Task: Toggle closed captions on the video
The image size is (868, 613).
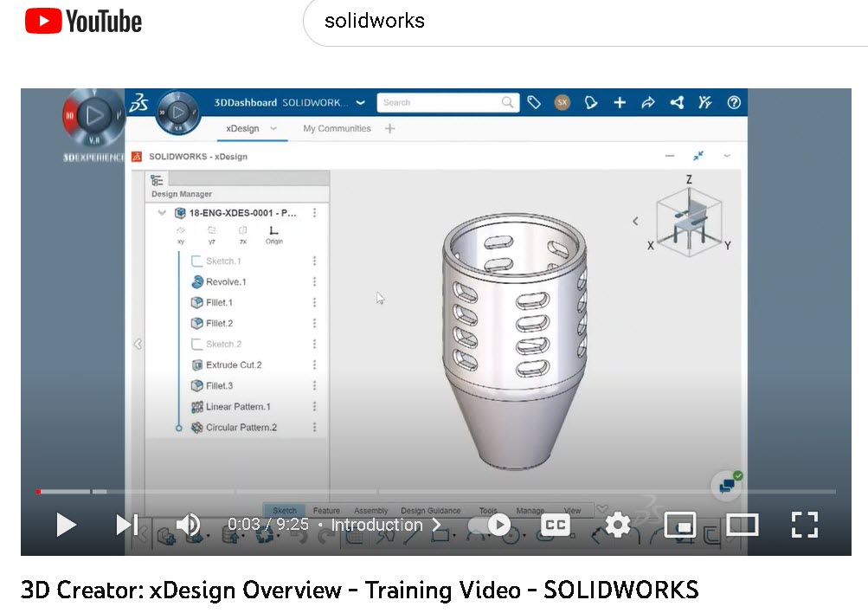Action: [x=554, y=525]
